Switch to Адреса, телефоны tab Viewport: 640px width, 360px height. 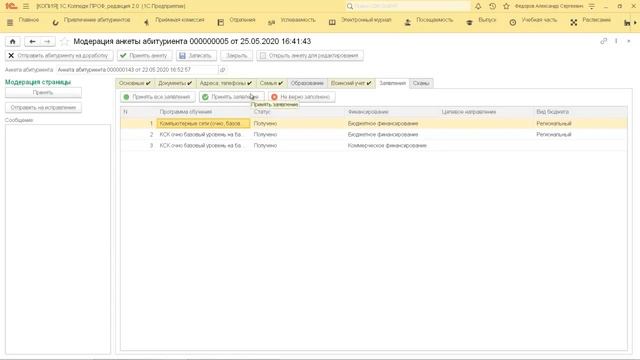point(226,83)
